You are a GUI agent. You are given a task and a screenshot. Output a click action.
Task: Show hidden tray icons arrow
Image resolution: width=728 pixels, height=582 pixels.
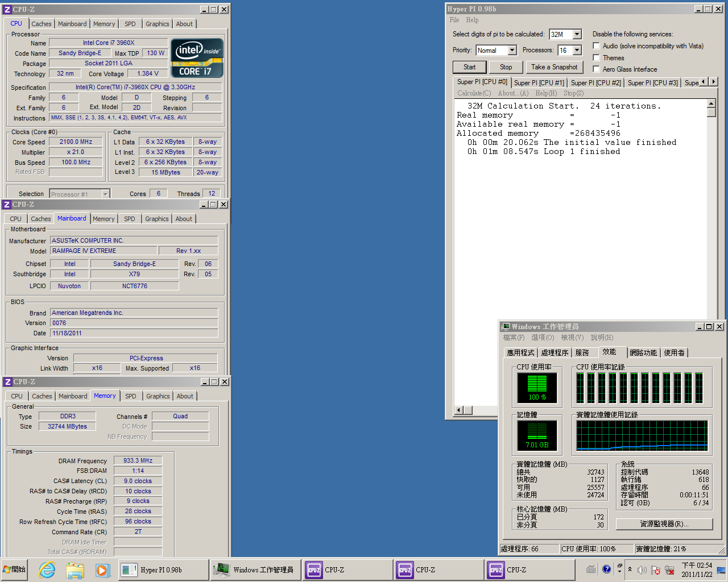630,569
